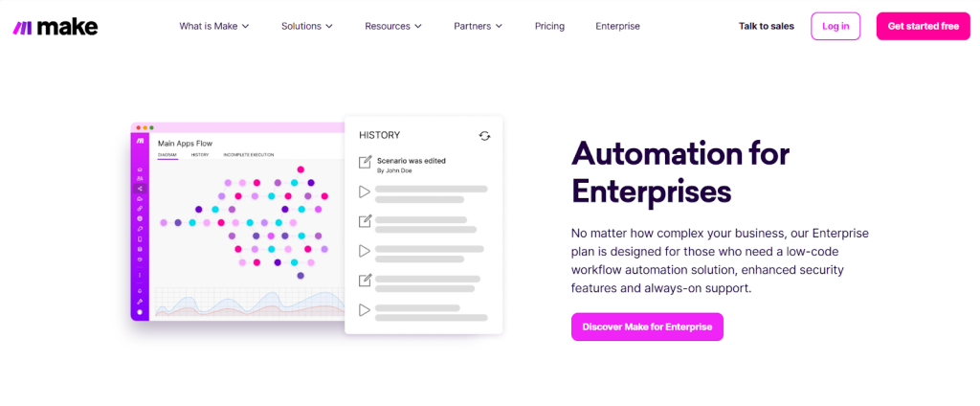Viewport: 980px width, 406px height.
Task: Expand the What is Make dropdown
Action: pos(214,26)
